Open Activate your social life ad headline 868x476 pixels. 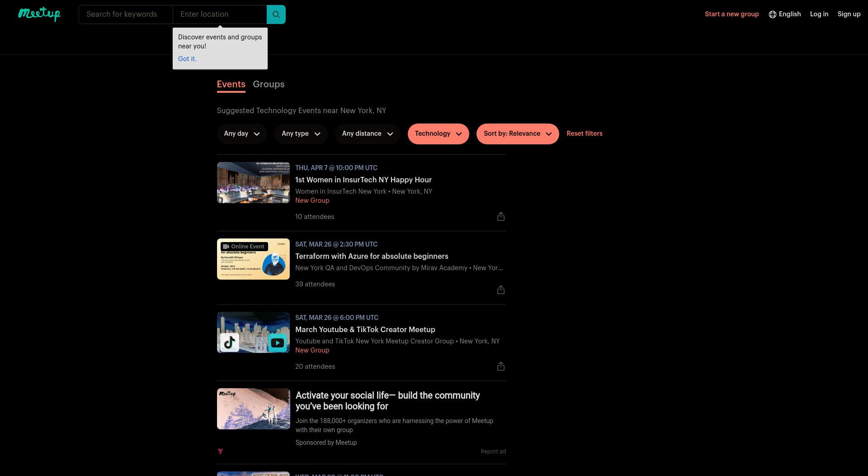388,401
